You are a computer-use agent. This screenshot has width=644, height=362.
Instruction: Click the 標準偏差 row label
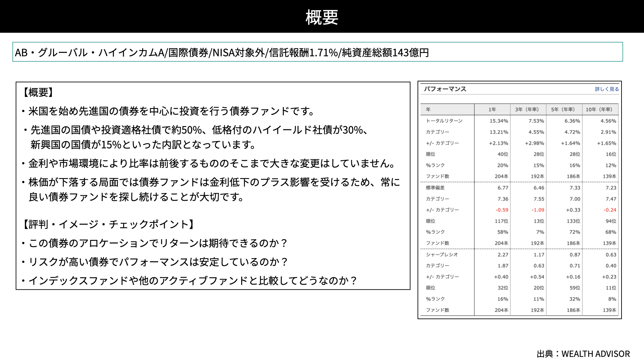435,188
